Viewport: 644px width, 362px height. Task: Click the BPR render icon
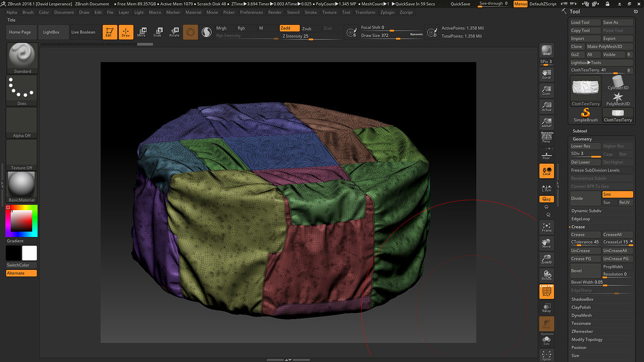[546, 51]
